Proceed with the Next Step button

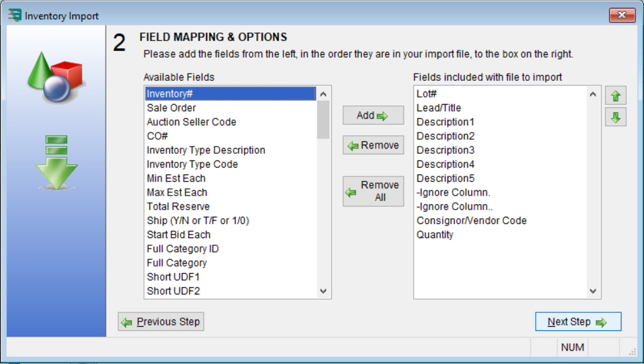(x=578, y=322)
